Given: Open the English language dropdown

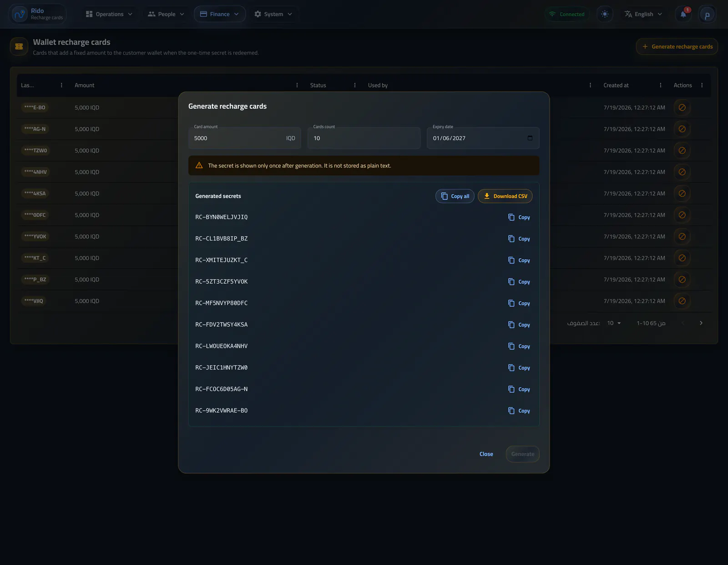Looking at the screenshot, I should 643,14.
